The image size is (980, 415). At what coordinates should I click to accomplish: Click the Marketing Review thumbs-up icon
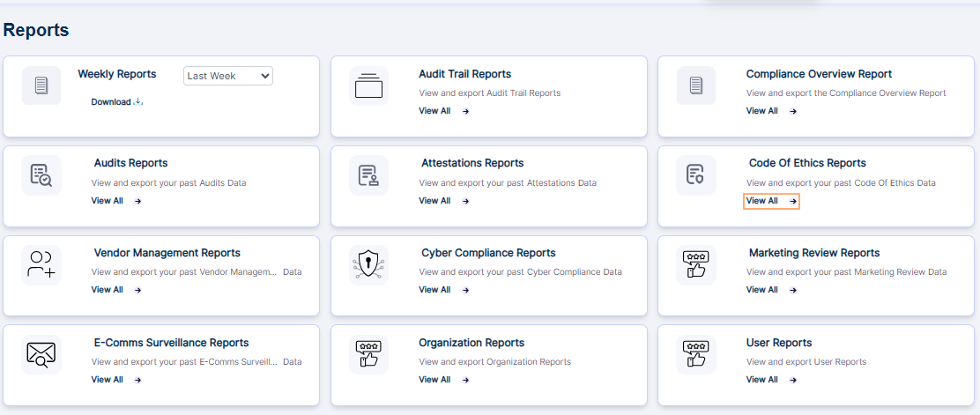[696, 265]
